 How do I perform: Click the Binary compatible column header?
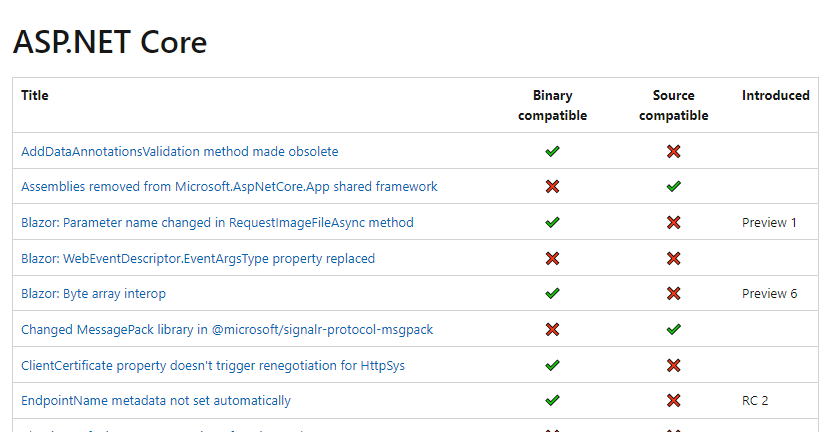[x=552, y=105]
